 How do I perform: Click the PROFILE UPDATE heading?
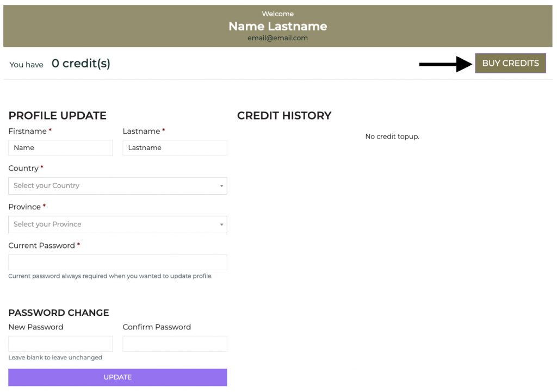tap(57, 116)
